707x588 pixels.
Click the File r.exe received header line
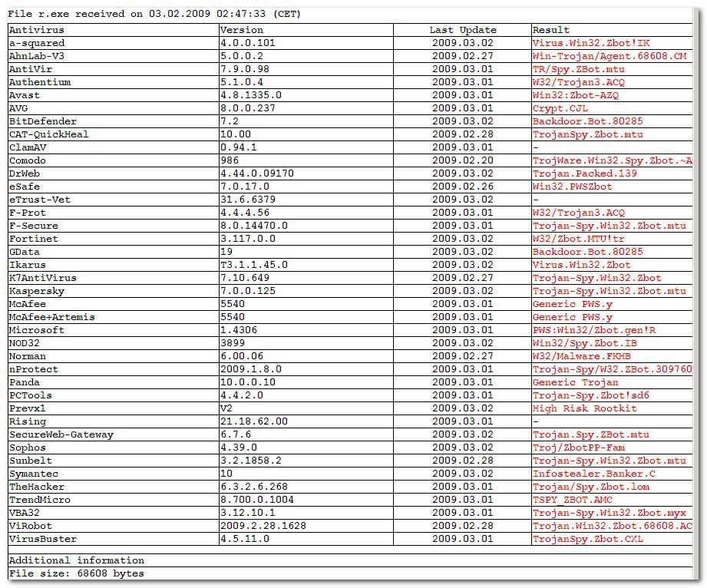[x=154, y=14]
